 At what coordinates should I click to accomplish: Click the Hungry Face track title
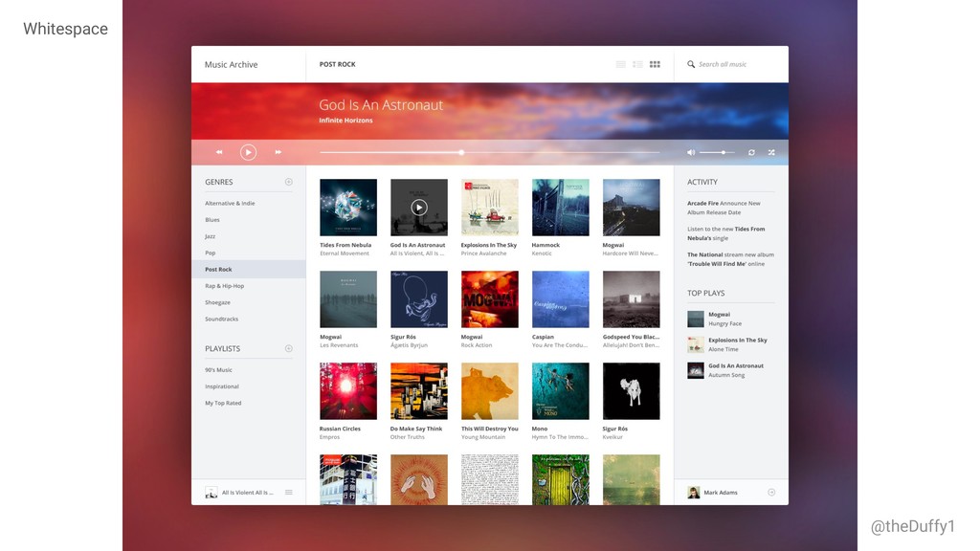click(x=725, y=323)
